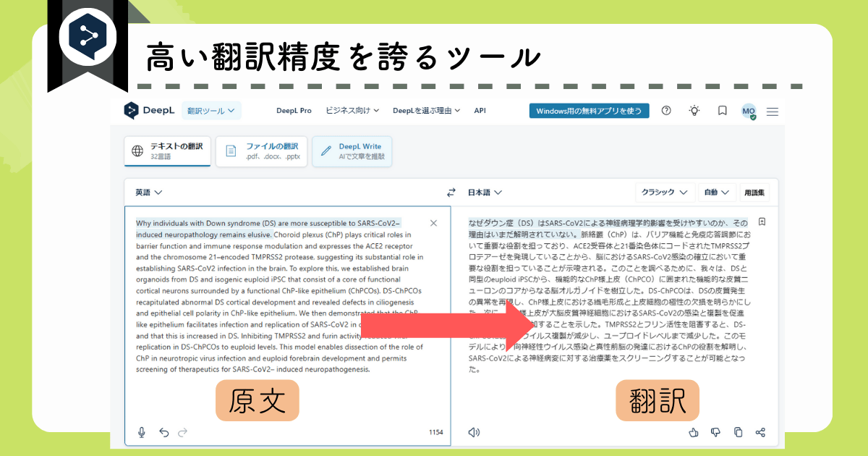The image size is (868, 456).
Task: Open saved translations bookmark icon in header
Action: click(722, 111)
